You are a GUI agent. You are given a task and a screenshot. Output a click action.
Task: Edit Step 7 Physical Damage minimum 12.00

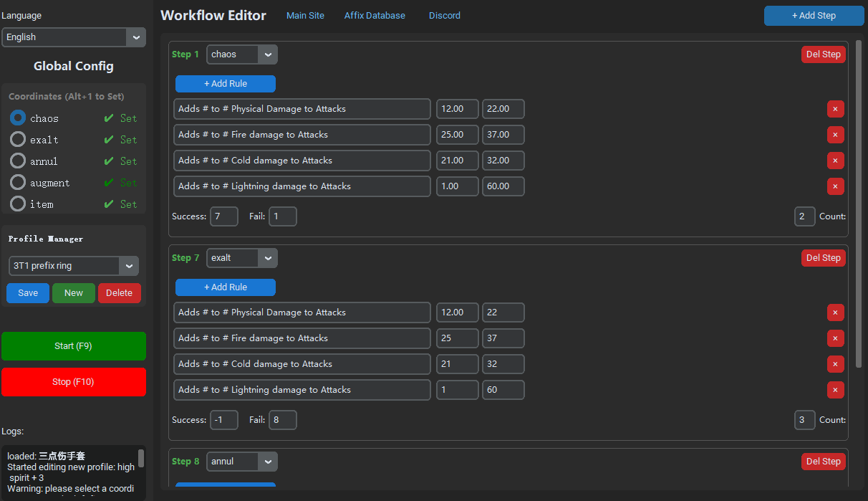pos(458,312)
